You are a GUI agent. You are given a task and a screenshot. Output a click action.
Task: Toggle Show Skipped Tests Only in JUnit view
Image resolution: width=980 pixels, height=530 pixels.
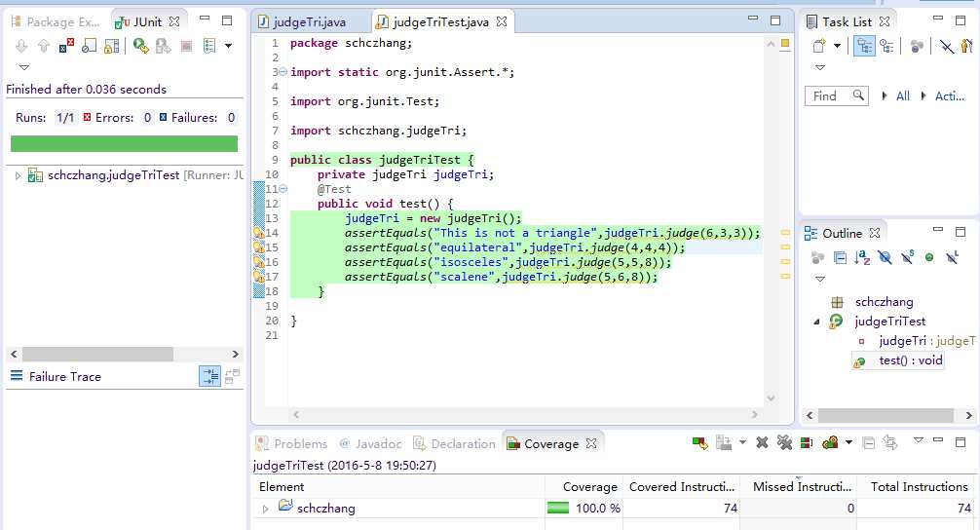click(89, 46)
